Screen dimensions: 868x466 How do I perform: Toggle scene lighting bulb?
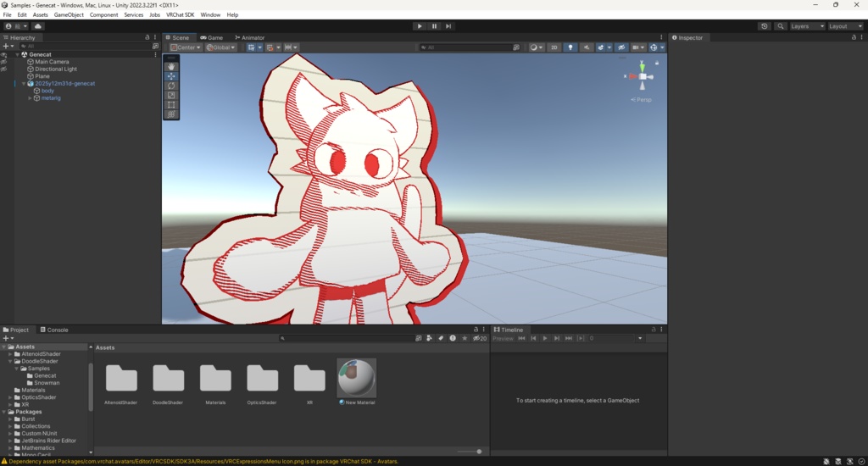pos(570,47)
